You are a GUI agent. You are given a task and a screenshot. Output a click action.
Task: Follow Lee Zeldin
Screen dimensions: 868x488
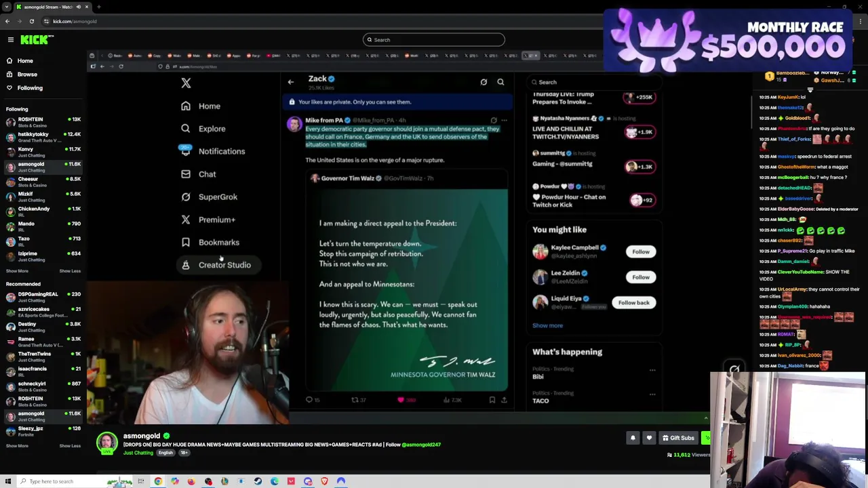pyautogui.click(x=641, y=277)
